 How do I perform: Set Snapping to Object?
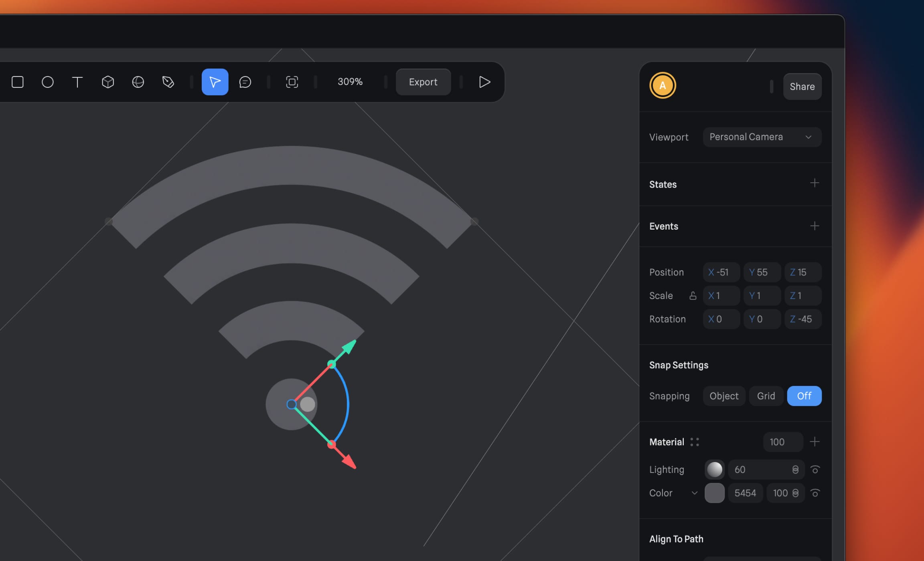pos(724,396)
